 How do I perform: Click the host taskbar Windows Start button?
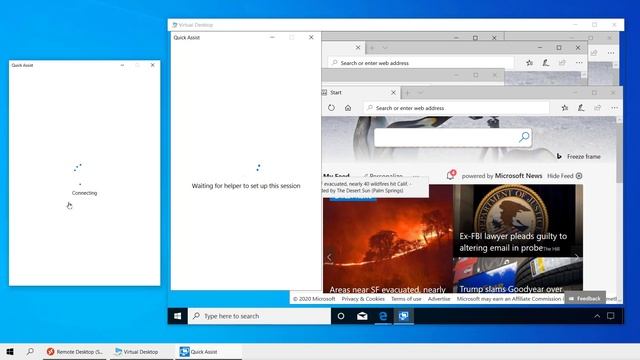point(10,351)
